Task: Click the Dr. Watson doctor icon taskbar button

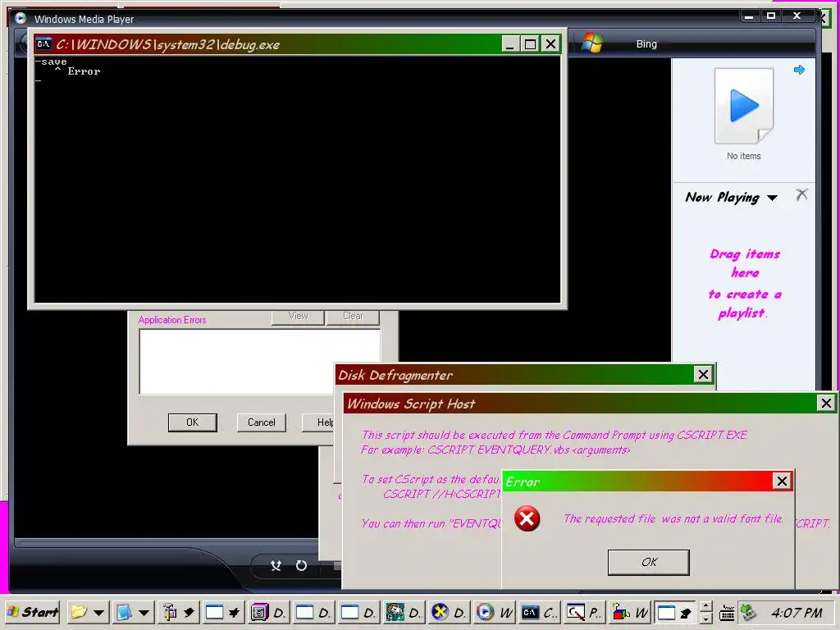Action: [x=403, y=612]
